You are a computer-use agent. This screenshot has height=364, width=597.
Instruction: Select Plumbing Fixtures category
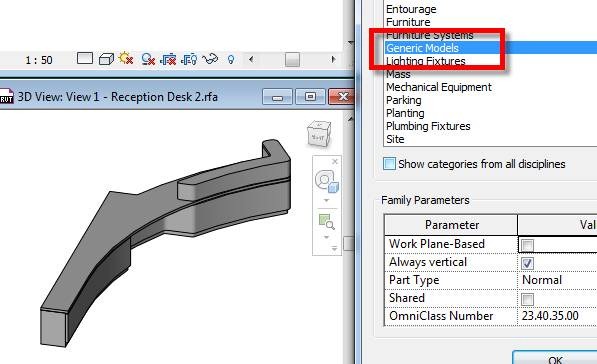point(428,126)
